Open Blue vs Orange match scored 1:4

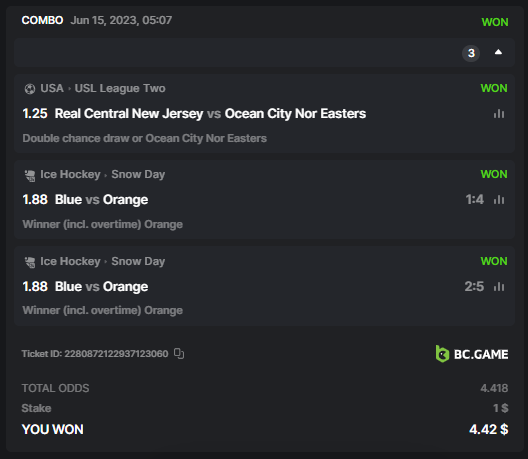[x=101, y=199]
